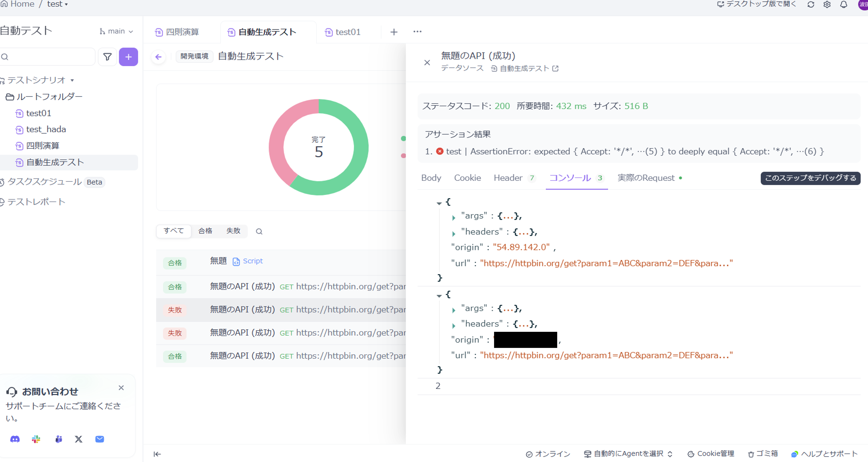Click このステップをデバッグする button
The width and height of the screenshot is (868, 462).
tap(810, 178)
